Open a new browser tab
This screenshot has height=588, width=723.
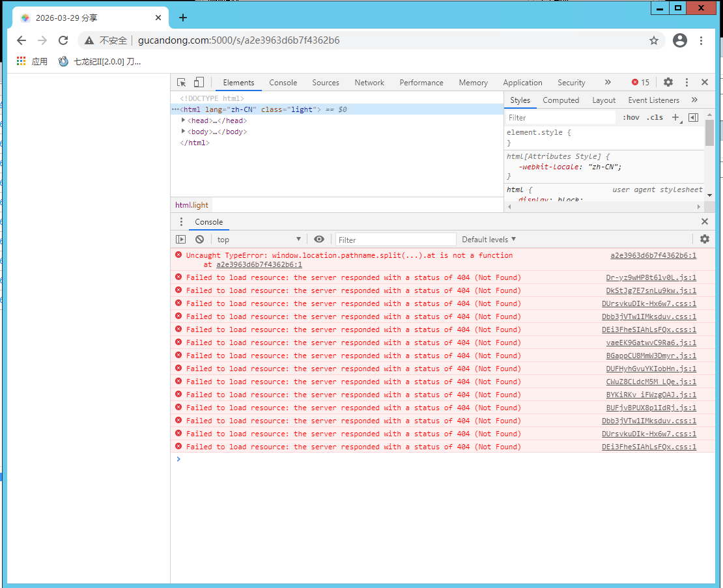point(183,18)
